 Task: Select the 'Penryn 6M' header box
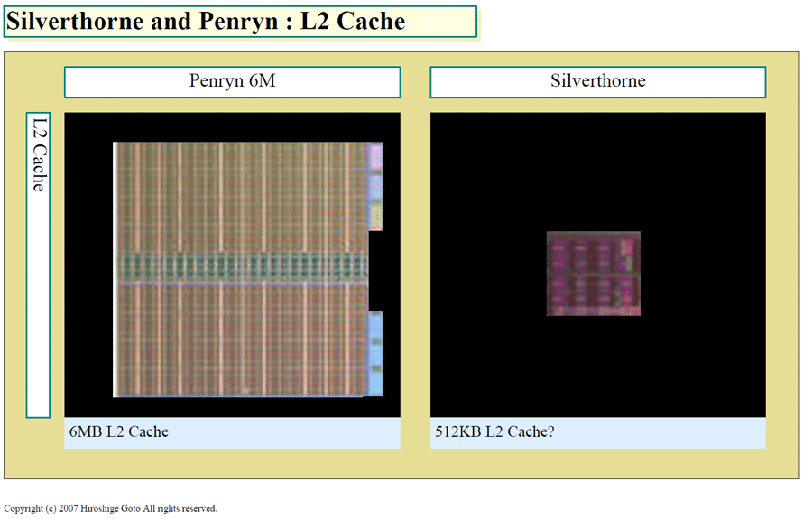coord(232,82)
